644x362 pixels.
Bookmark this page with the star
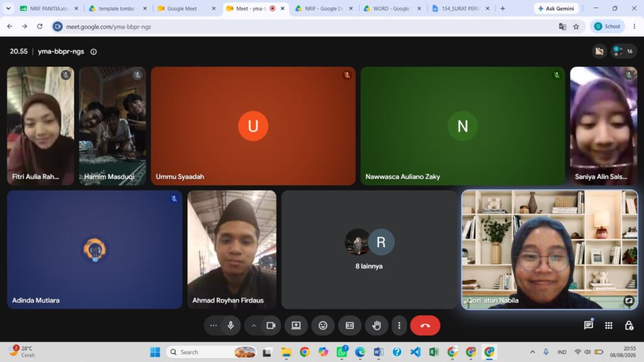pos(576,26)
